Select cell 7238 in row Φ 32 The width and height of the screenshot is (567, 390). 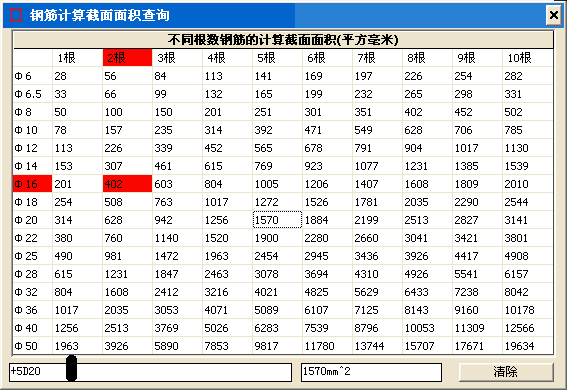[x=477, y=292]
